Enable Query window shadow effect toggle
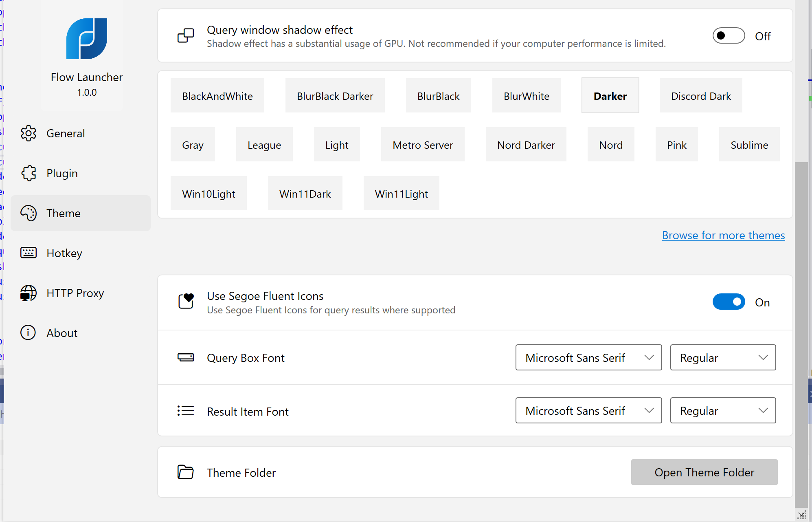This screenshot has height=522, width=812. point(729,36)
